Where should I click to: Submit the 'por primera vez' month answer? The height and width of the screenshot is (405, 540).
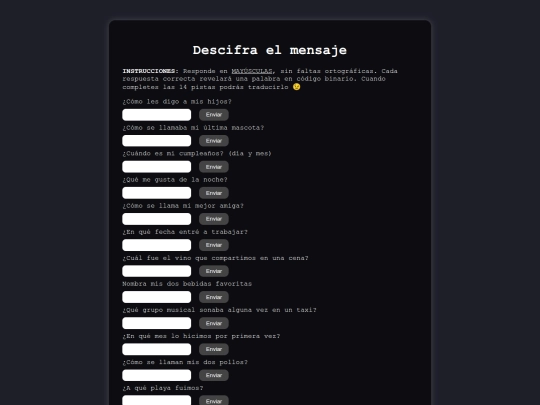pos(214,349)
